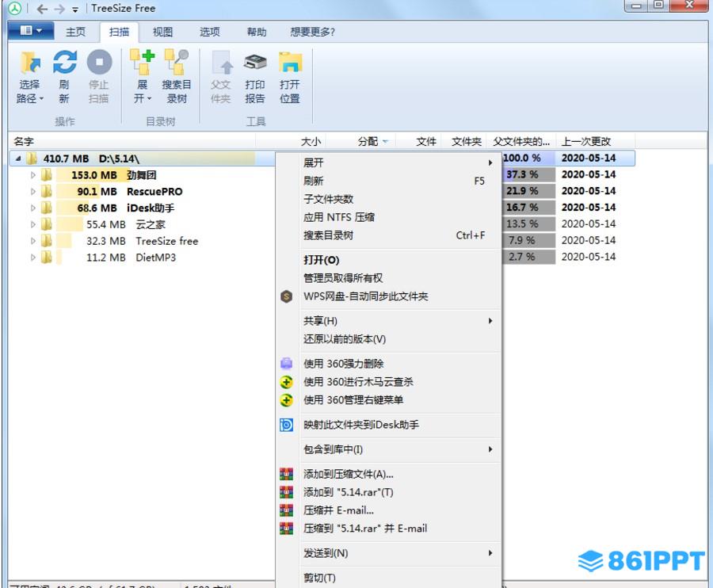Expand the iDesk助手 folder node
713x588 pixels.
[x=32, y=208]
